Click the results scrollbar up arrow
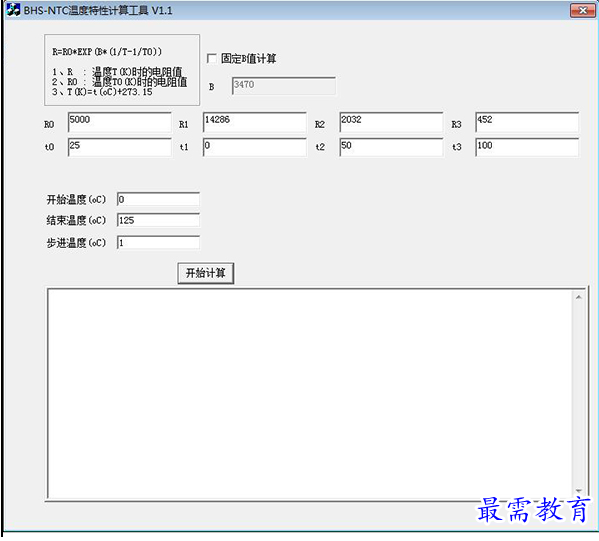The width and height of the screenshot is (599, 541). pos(579,297)
